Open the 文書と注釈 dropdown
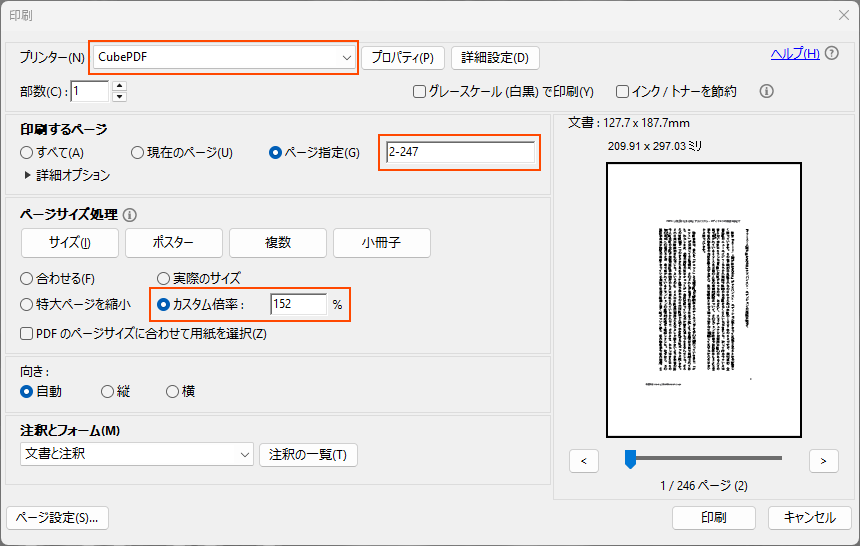860x546 pixels. click(136, 455)
